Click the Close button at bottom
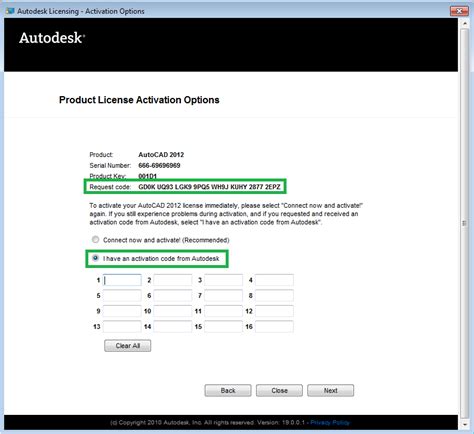Screen dimensions: 474x434 (x=279, y=390)
